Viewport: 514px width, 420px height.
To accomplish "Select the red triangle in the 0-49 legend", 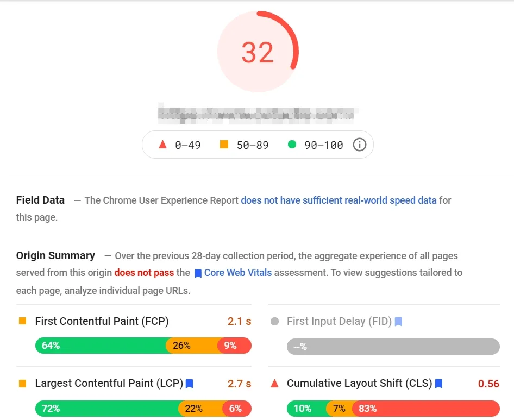I will 162,145.
